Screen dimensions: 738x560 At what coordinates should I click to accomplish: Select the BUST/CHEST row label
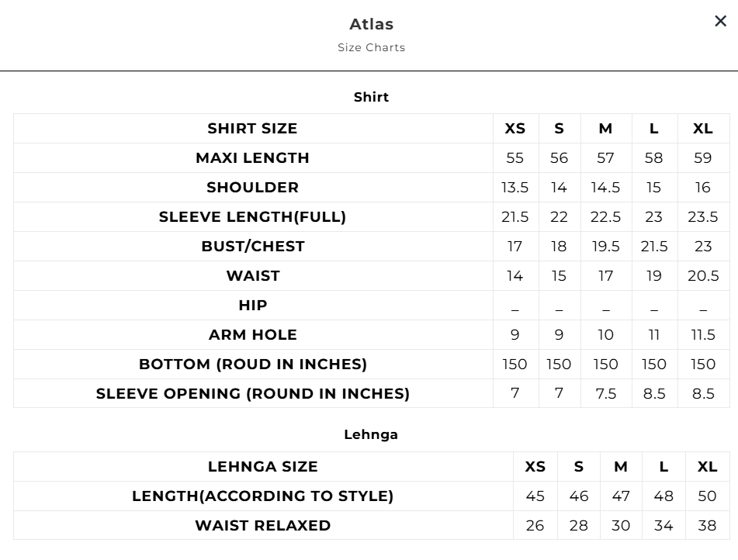[x=252, y=247]
